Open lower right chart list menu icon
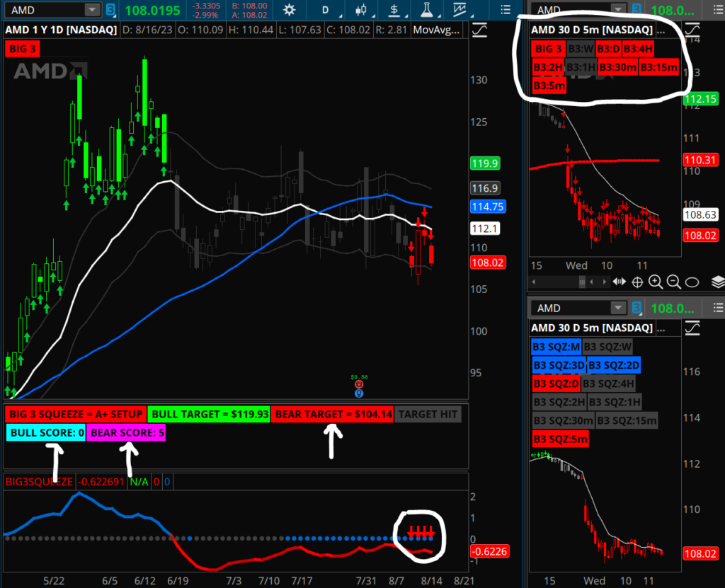This screenshot has width=725, height=588. pyautogui.click(x=718, y=307)
